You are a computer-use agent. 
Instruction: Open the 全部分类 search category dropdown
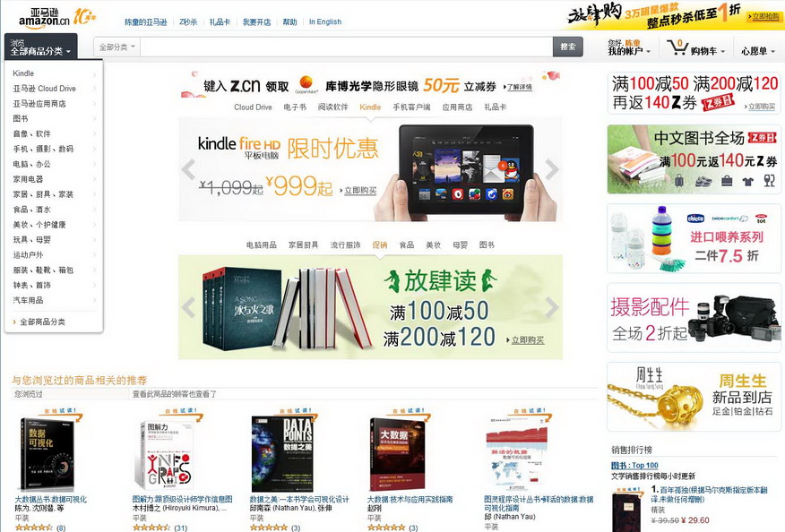(117, 47)
